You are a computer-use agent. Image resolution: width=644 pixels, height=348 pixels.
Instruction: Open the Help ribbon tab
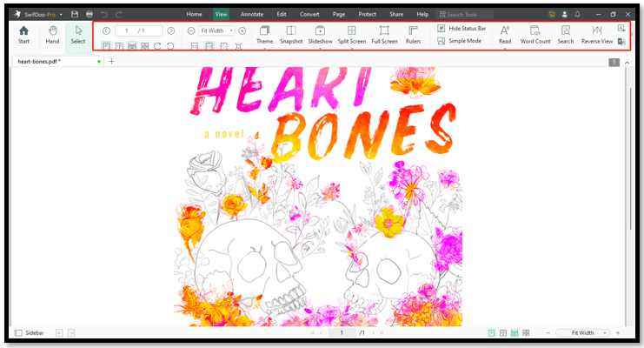422,14
